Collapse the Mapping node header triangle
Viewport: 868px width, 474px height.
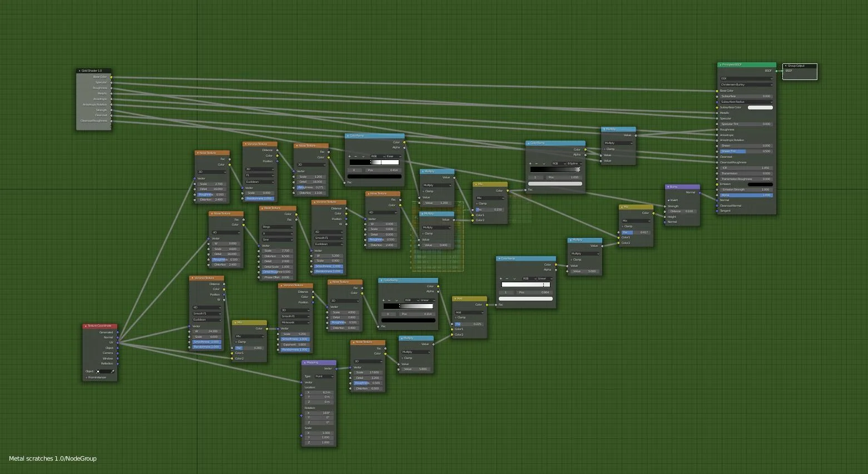coord(305,363)
